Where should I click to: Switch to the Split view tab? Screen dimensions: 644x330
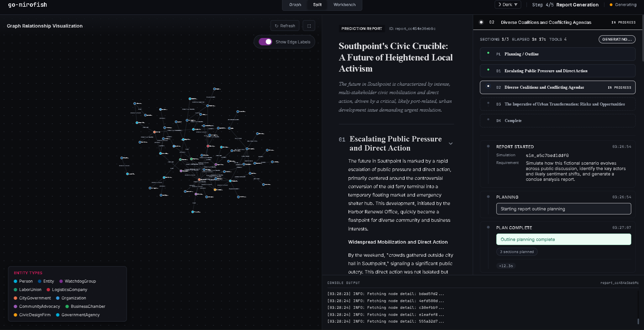317,5
